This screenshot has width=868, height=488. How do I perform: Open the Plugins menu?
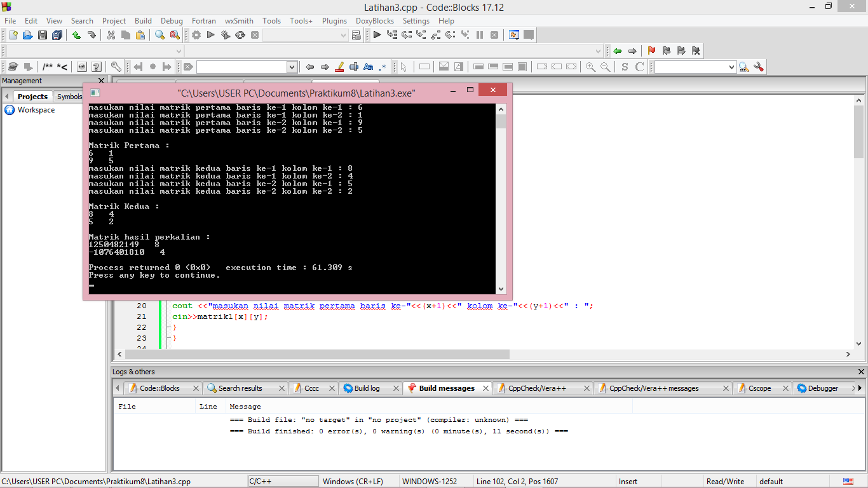334,21
